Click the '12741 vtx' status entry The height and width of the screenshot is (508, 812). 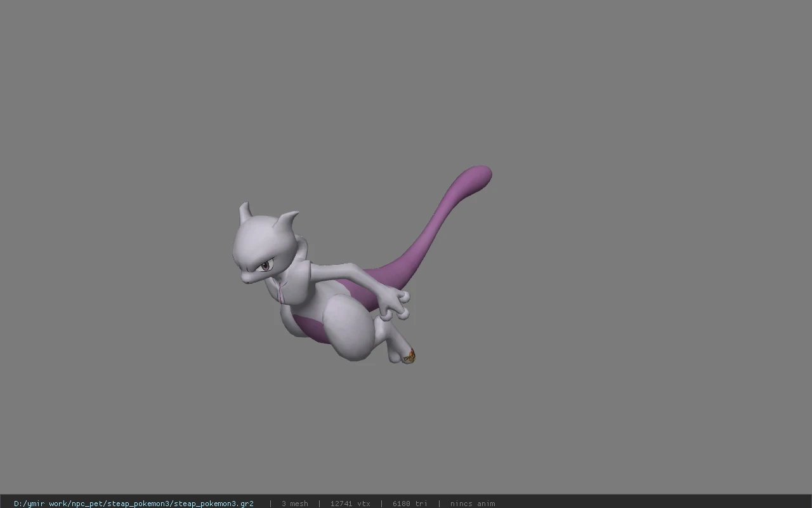click(x=350, y=504)
